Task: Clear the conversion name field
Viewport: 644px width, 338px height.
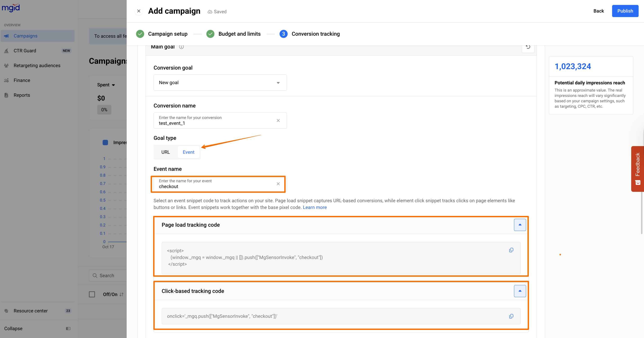Action: coord(278,121)
